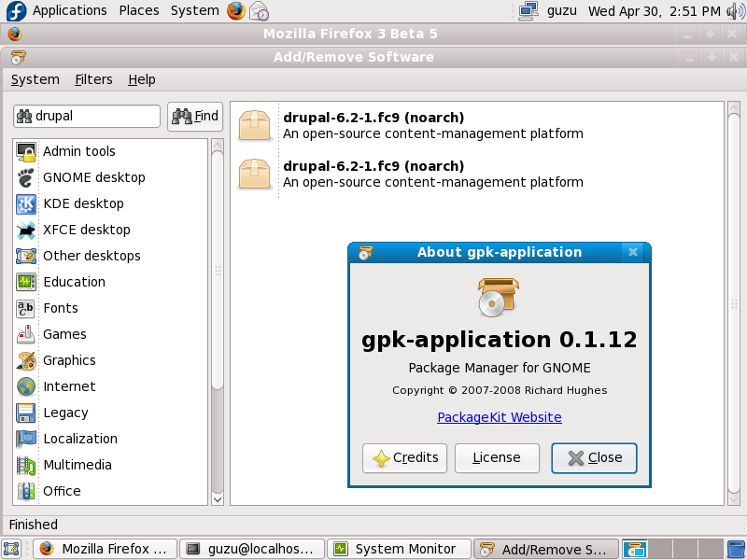This screenshot has height=560, width=747.
Task: Click the Find button
Action: tap(195, 116)
